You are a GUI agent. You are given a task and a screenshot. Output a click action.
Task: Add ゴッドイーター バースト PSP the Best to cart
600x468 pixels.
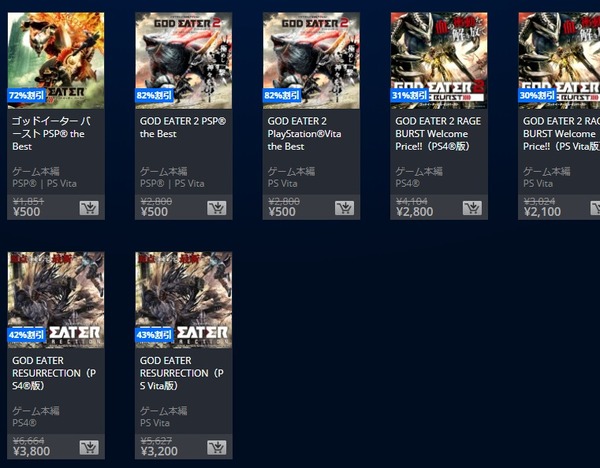pyautogui.click(x=89, y=208)
